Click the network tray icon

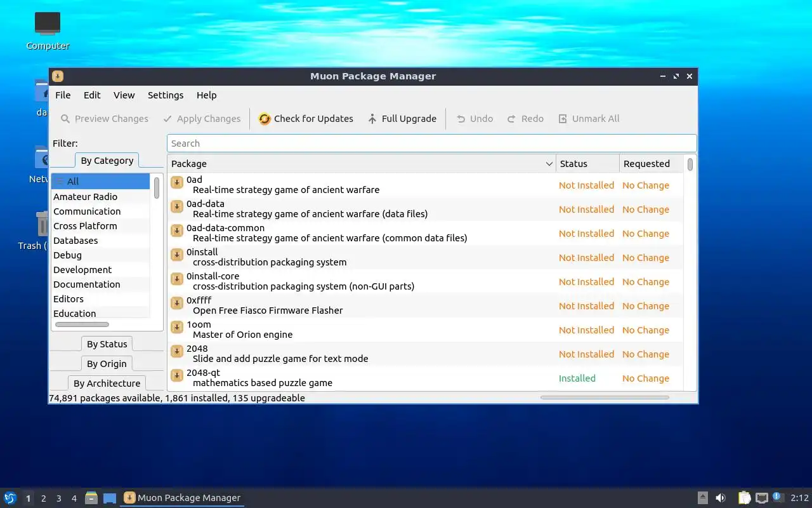tap(762, 498)
